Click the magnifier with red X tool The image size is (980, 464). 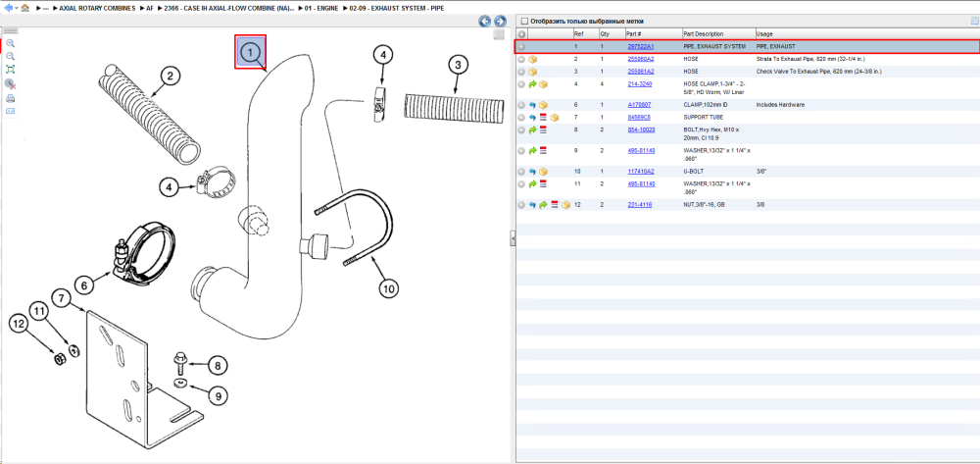[10, 83]
